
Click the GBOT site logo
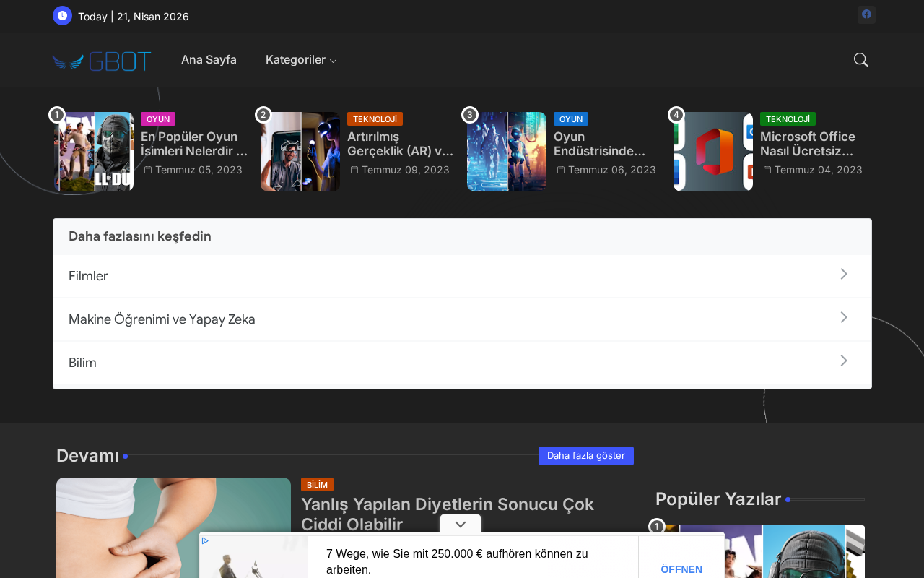pyautogui.click(x=102, y=61)
